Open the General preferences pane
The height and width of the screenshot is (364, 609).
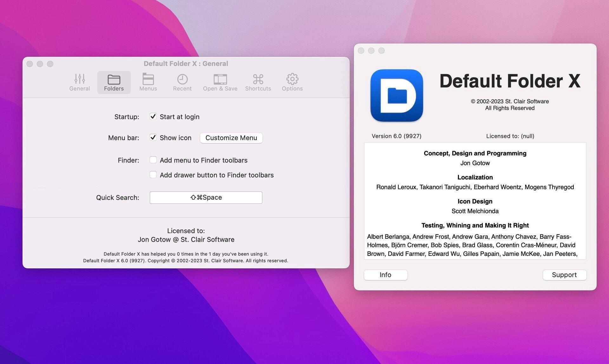click(x=79, y=82)
